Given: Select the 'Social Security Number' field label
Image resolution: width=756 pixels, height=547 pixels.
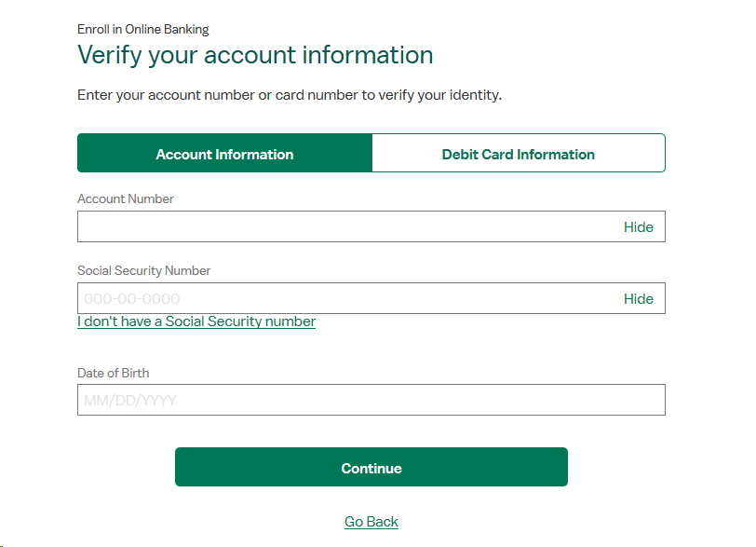Looking at the screenshot, I should click(143, 270).
